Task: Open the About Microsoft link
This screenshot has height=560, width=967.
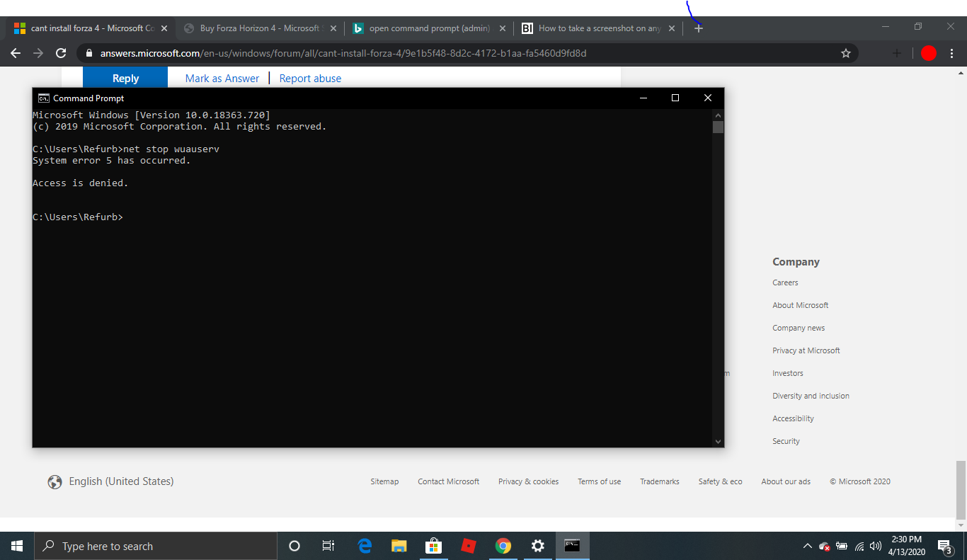Action: click(800, 305)
